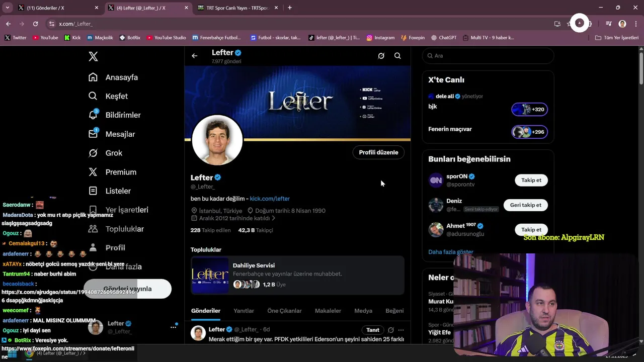The height and width of the screenshot is (362, 644).
Task: Open Mesajlar envelope
Action: click(x=112, y=134)
